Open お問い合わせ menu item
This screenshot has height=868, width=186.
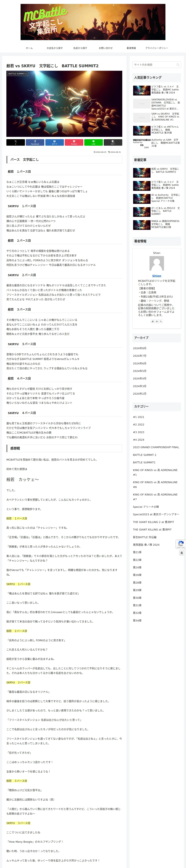pos(106,48)
